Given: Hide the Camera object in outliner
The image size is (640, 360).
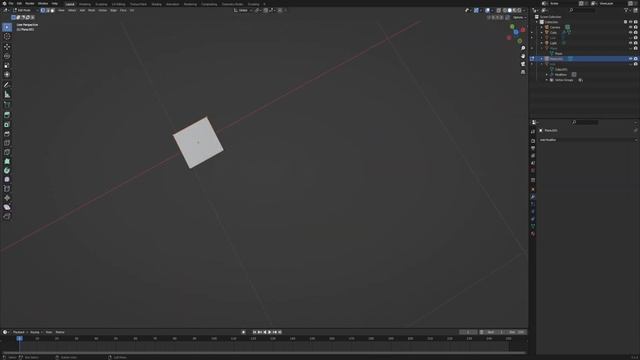Looking at the screenshot, I should 631,27.
